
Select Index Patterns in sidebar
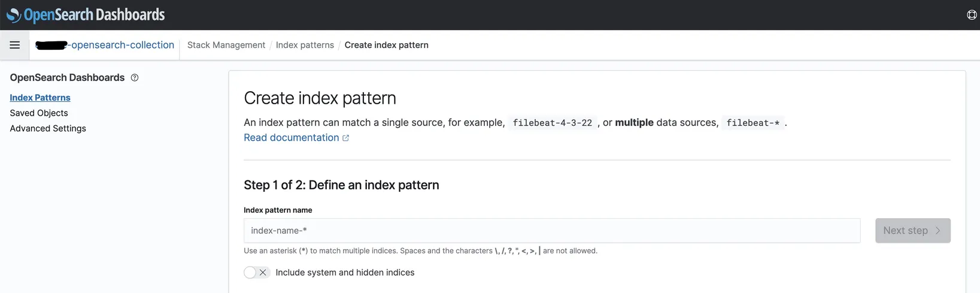[40, 98]
